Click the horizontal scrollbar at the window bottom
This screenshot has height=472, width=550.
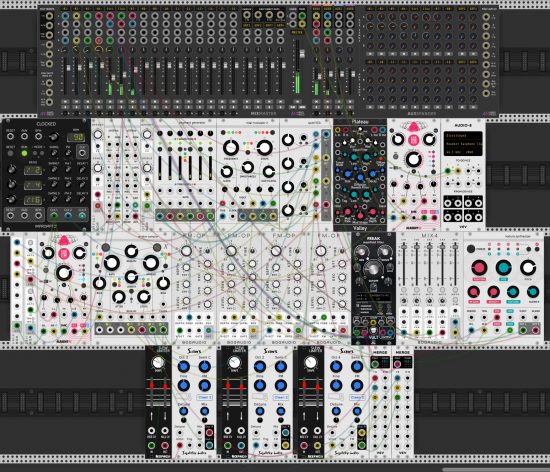[496, 470]
